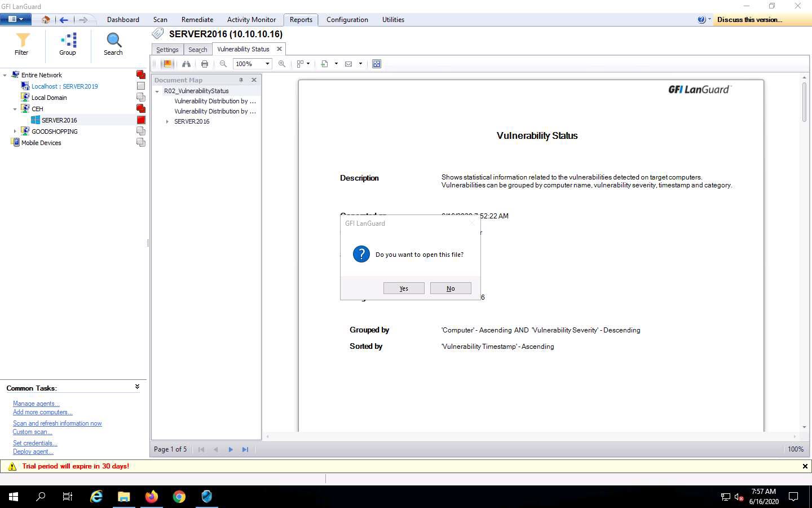
Task: Select Mobile Devices in tree
Action: click(41, 143)
